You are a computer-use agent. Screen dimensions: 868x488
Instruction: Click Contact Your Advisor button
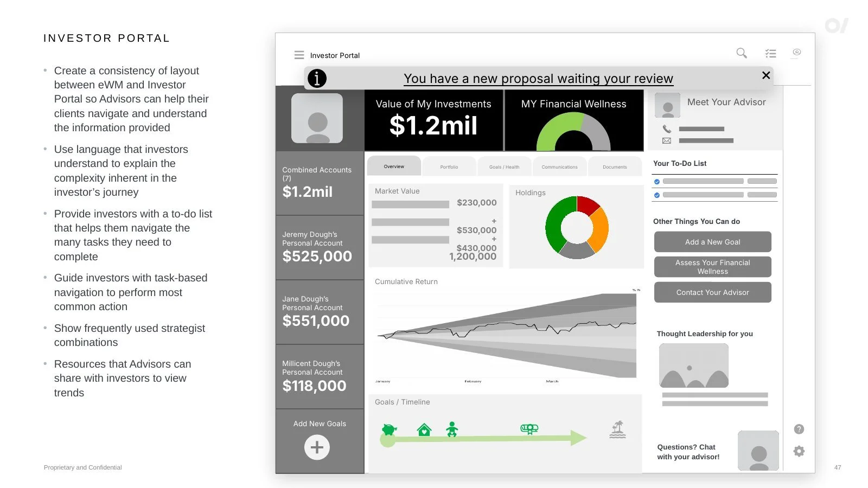[x=712, y=292]
